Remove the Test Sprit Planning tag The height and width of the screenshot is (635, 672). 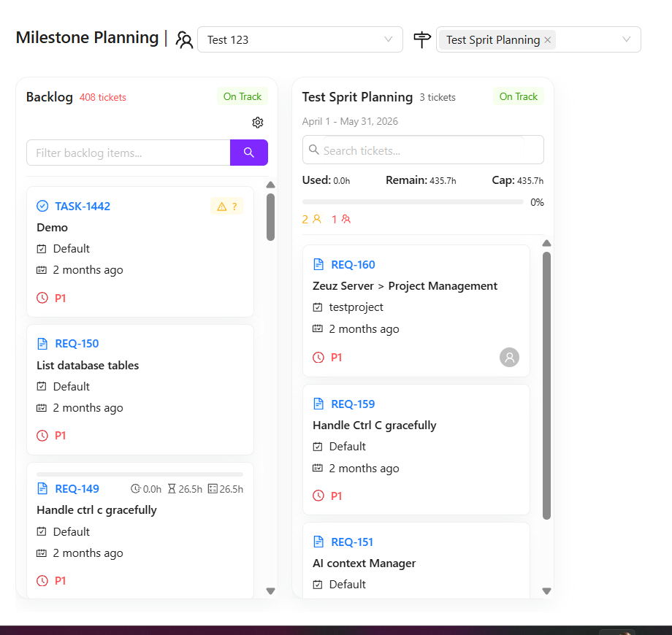pos(548,40)
